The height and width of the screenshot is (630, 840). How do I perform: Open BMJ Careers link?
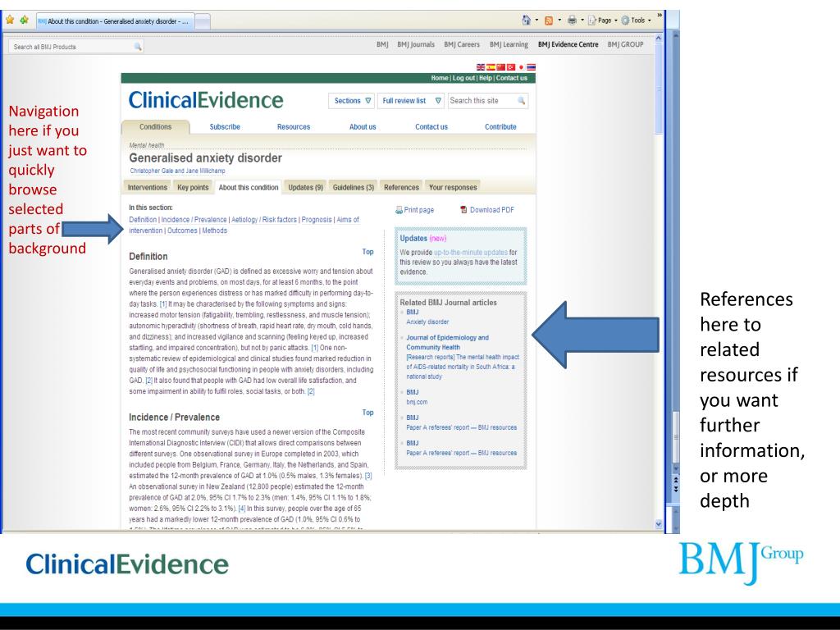pos(462,44)
